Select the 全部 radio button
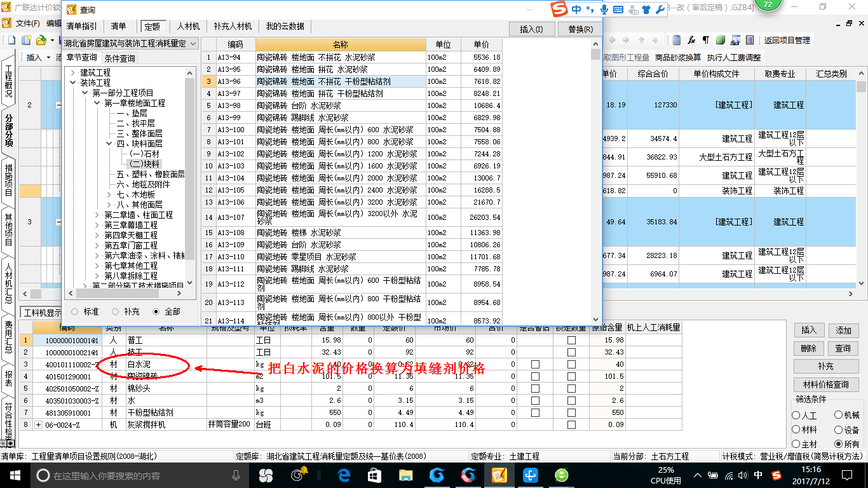 [156, 311]
